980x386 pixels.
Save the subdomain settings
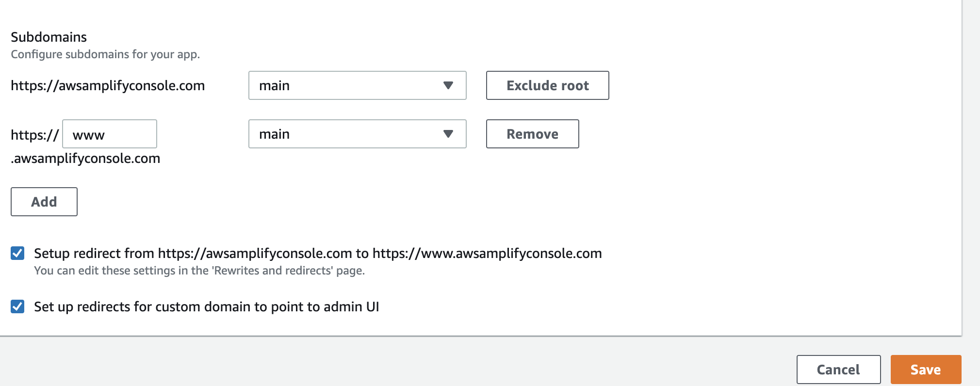[x=926, y=369]
